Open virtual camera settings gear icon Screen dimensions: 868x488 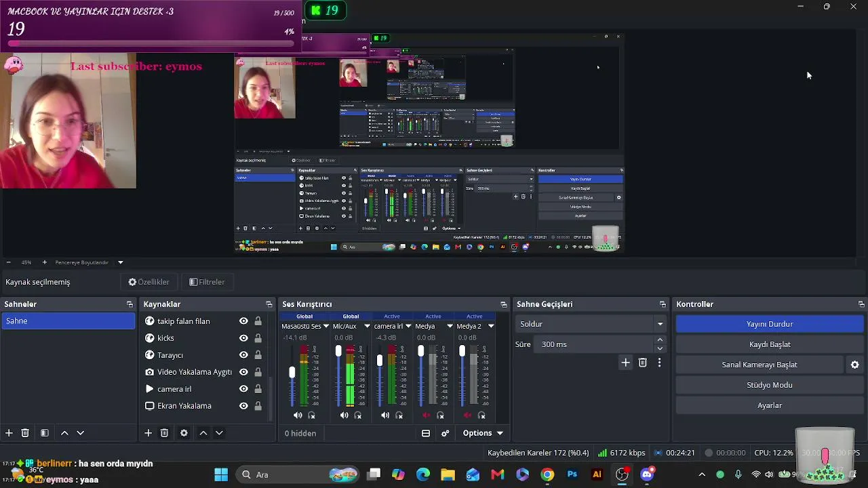pos(854,365)
